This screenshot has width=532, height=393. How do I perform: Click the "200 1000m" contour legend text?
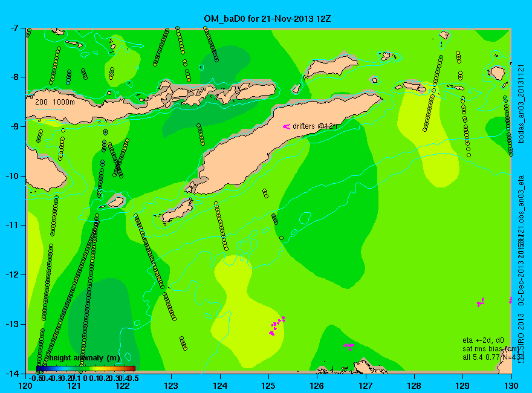pos(55,102)
